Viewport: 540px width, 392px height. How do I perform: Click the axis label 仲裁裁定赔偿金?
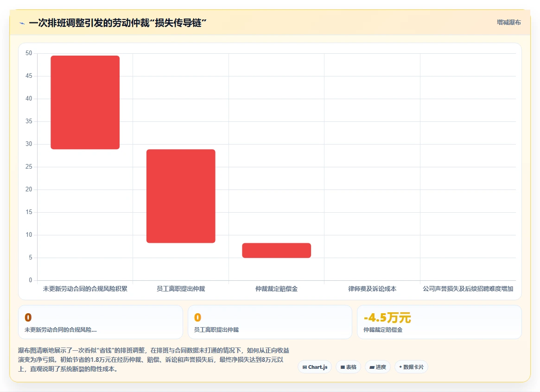coord(277,289)
